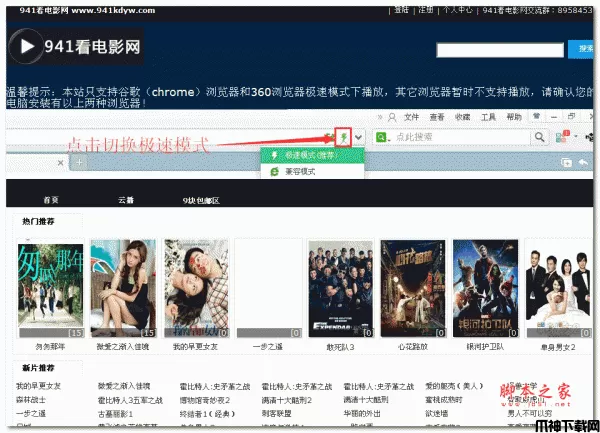Click the 点此搜索 browser search field

(x=461, y=137)
